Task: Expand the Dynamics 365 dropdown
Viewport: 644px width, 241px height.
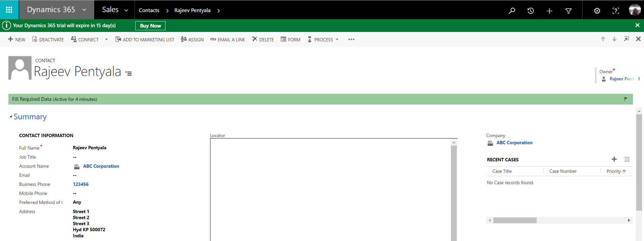Action: 84,10
